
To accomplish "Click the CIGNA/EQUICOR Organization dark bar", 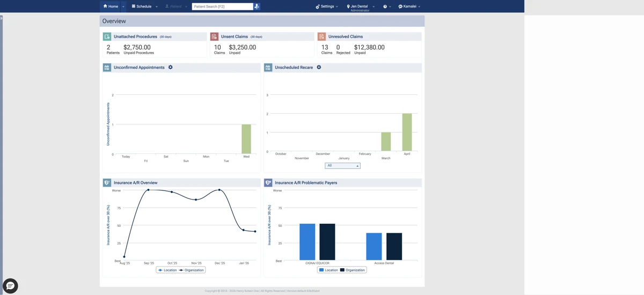I will (x=327, y=242).
